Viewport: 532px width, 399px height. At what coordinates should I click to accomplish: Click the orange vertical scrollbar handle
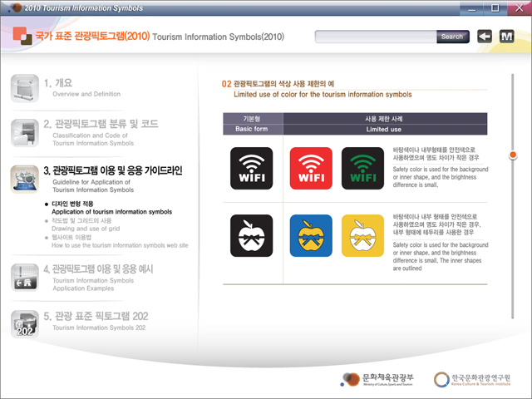tap(513, 155)
